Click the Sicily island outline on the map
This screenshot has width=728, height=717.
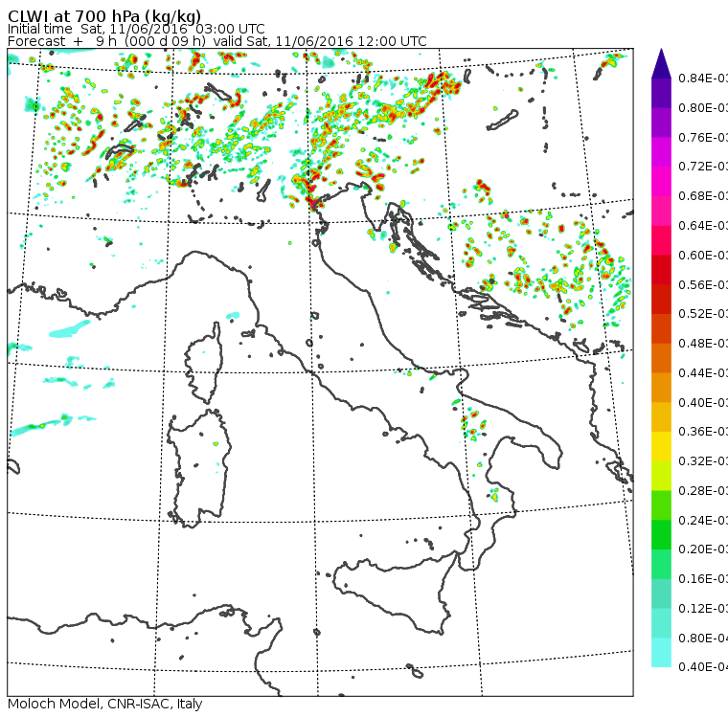(394, 592)
